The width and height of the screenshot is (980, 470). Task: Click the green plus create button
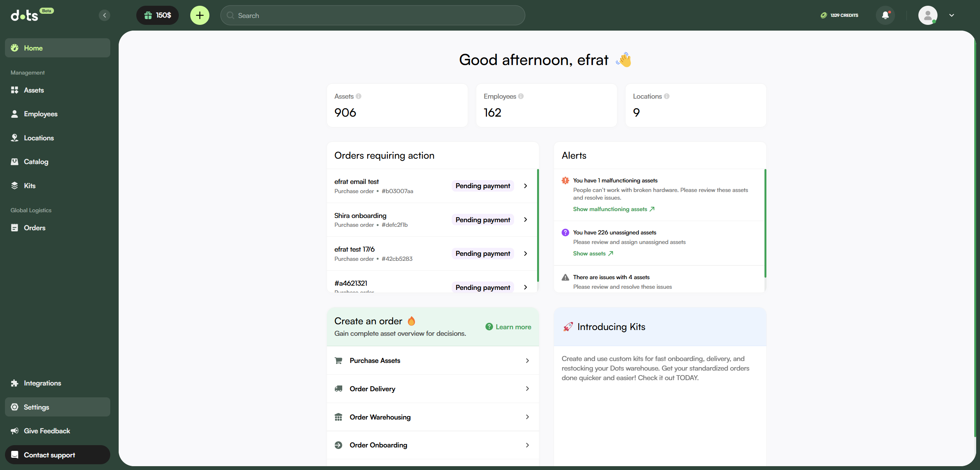coord(200,15)
